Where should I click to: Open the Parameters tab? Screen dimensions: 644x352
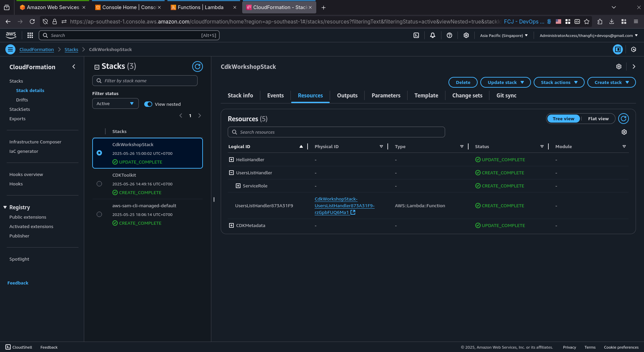click(386, 95)
